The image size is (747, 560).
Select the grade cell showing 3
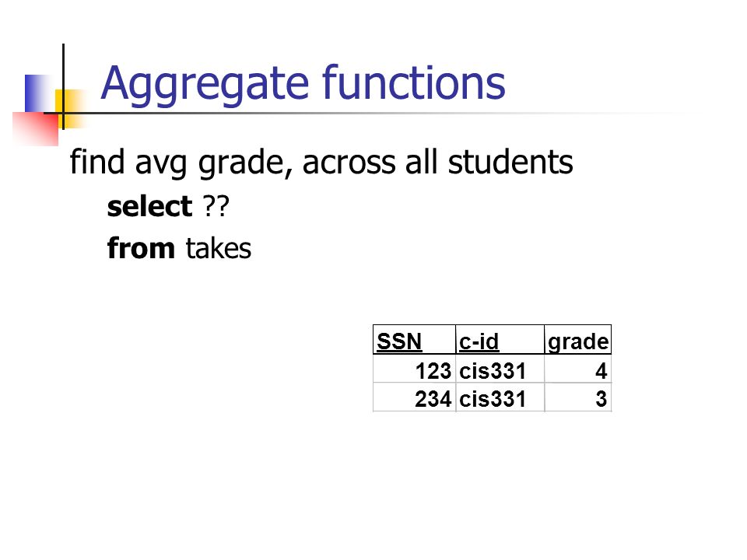click(x=578, y=397)
